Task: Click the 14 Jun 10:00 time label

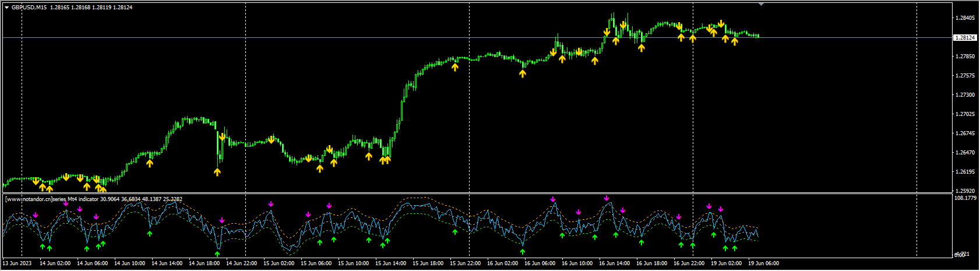Action: (130, 263)
